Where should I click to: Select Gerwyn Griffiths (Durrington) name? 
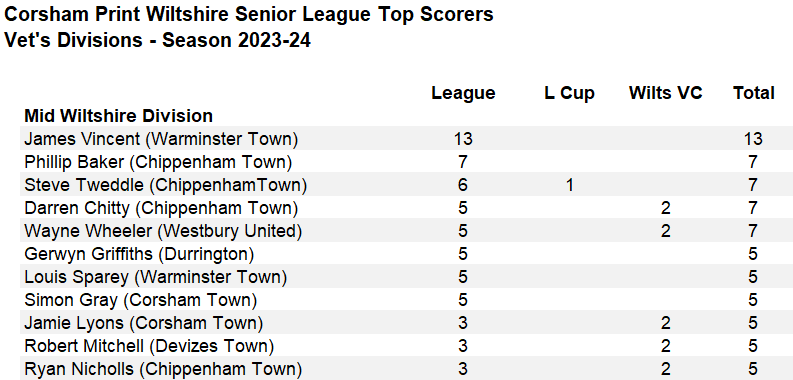click(x=139, y=255)
